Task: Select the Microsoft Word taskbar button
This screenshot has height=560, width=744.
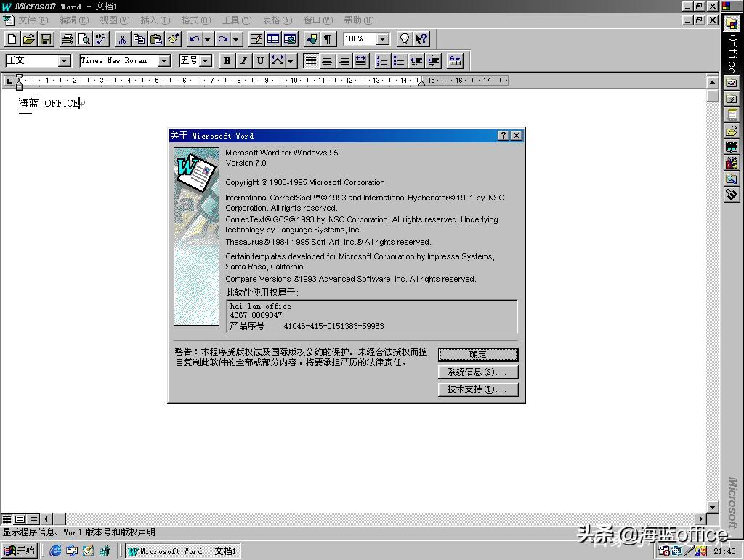Action: pos(182,551)
